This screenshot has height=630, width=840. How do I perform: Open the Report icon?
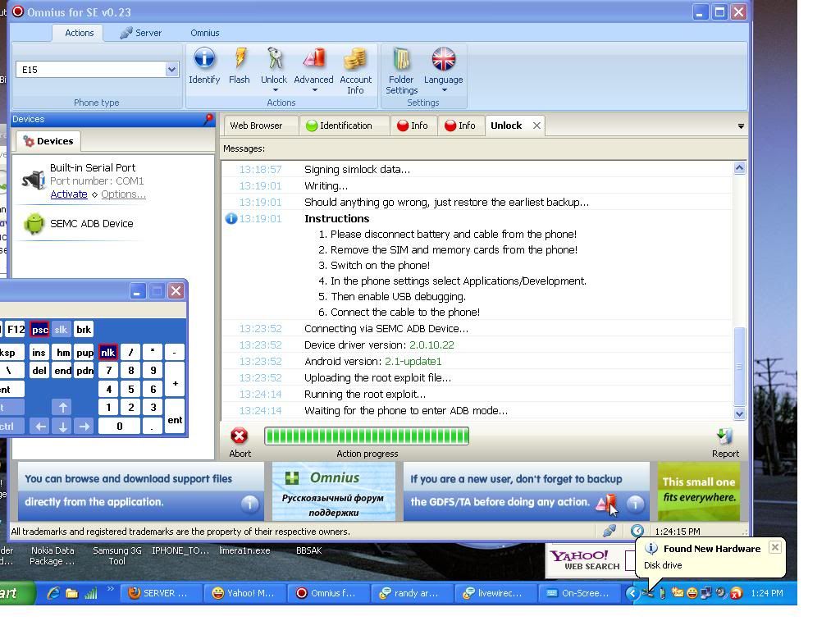(724, 436)
